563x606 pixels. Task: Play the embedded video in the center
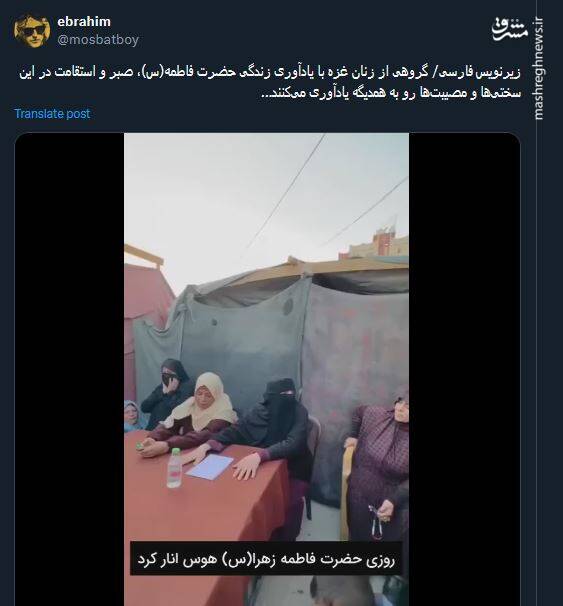266,369
